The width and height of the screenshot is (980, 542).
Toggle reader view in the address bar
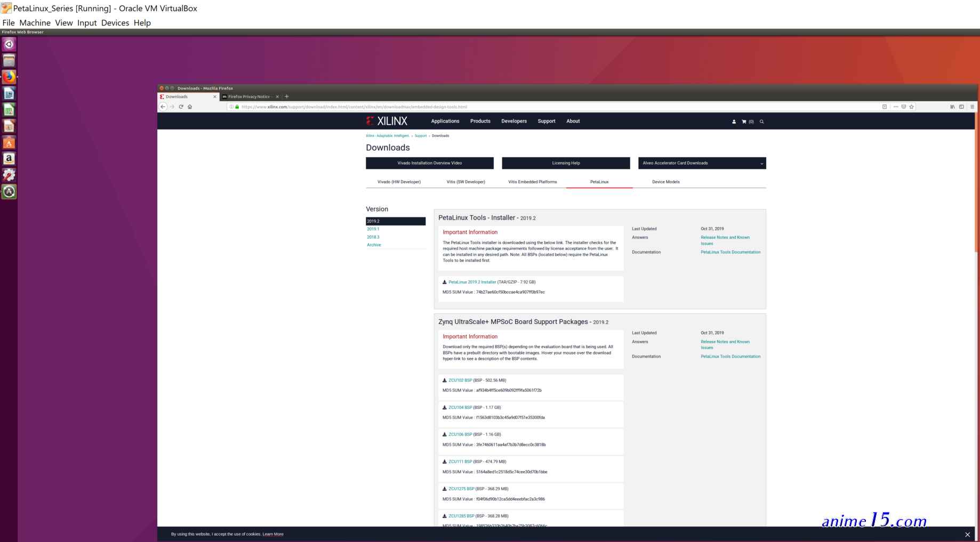coord(885,107)
